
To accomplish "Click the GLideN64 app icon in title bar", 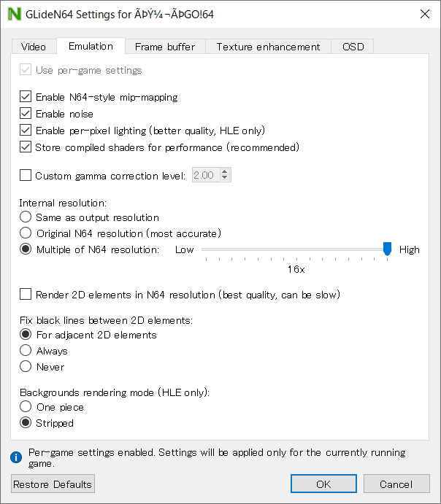I will (12, 14).
